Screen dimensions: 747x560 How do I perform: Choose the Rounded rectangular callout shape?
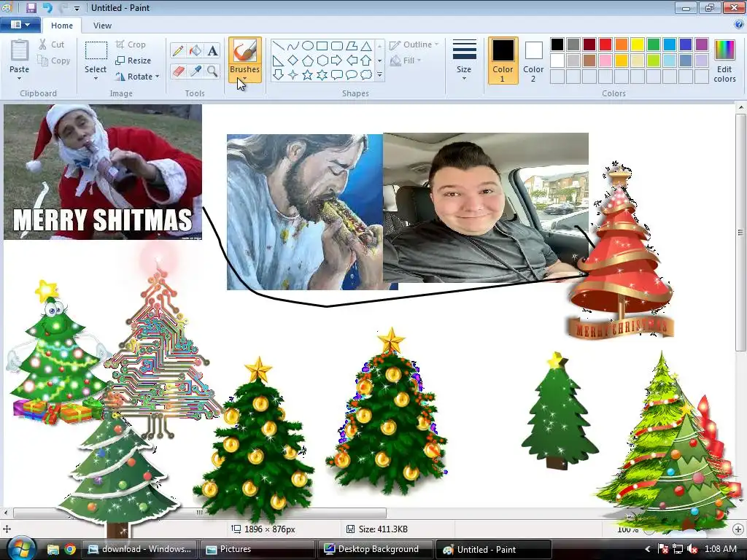tap(337, 75)
